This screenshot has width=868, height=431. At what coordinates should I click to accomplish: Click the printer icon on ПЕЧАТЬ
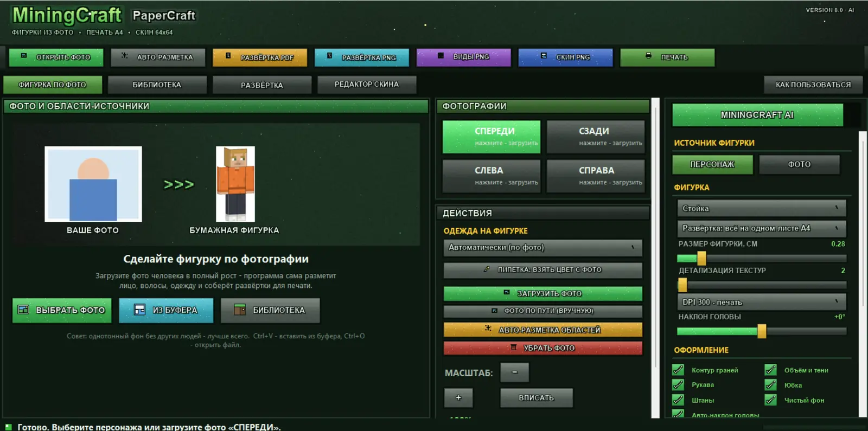pos(648,56)
